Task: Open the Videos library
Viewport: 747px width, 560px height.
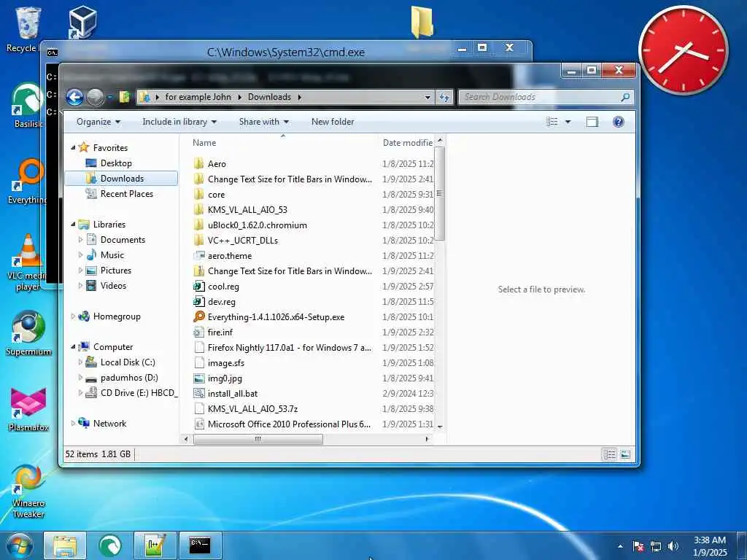Action: pyautogui.click(x=113, y=286)
